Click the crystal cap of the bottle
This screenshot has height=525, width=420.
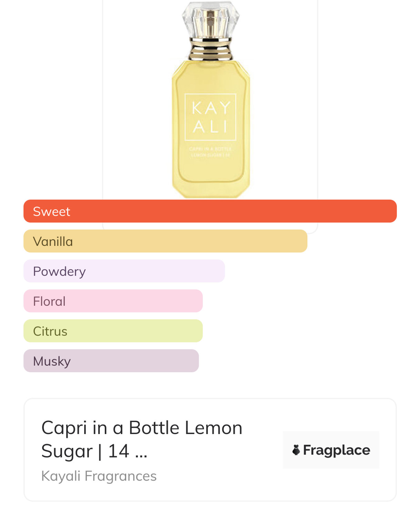(x=211, y=19)
